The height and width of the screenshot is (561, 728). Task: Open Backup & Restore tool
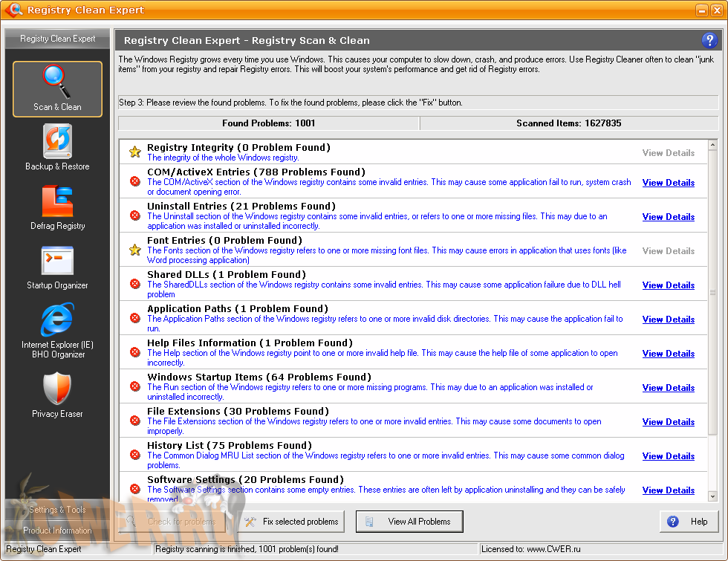coord(57,148)
